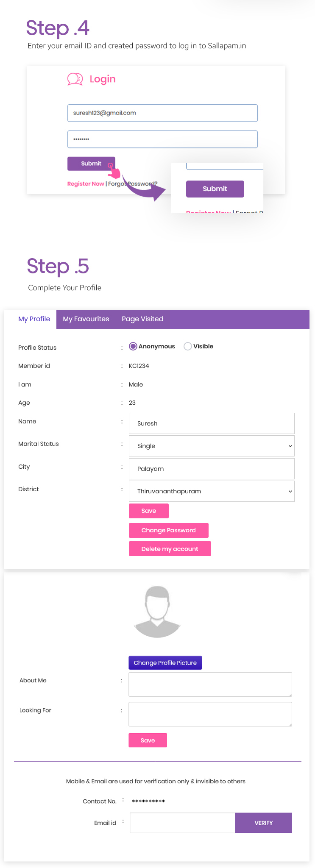
Task: Go to the My Profile tab
Action: (x=34, y=319)
